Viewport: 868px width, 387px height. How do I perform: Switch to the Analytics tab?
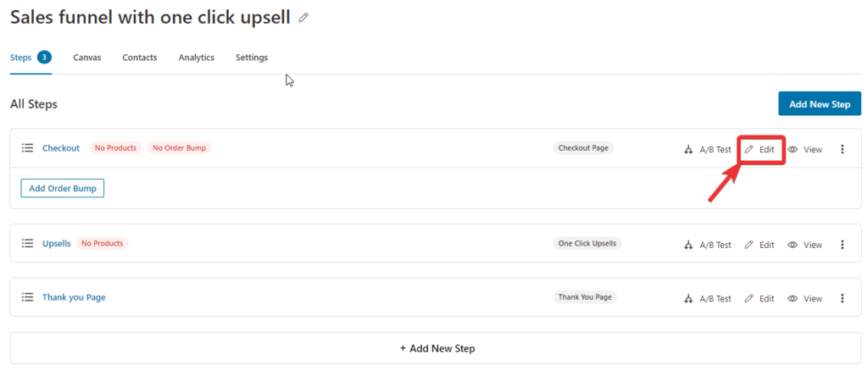pyautogui.click(x=197, y=58)
